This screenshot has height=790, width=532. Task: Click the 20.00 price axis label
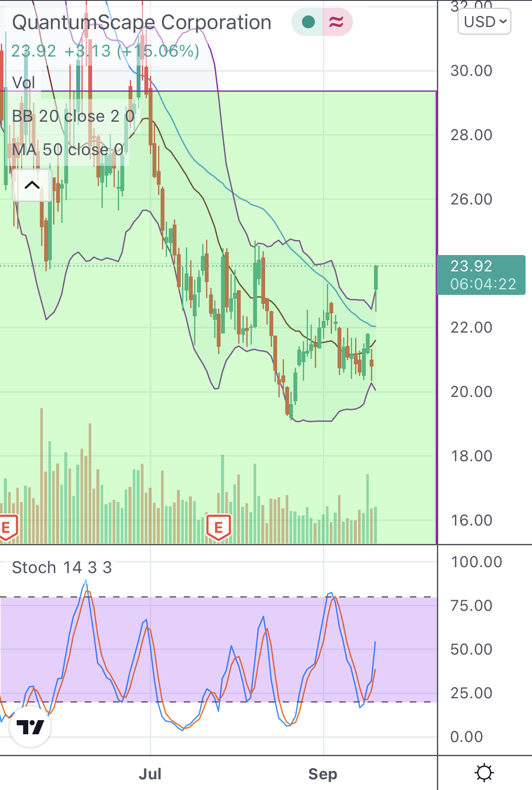click(472, 392)
